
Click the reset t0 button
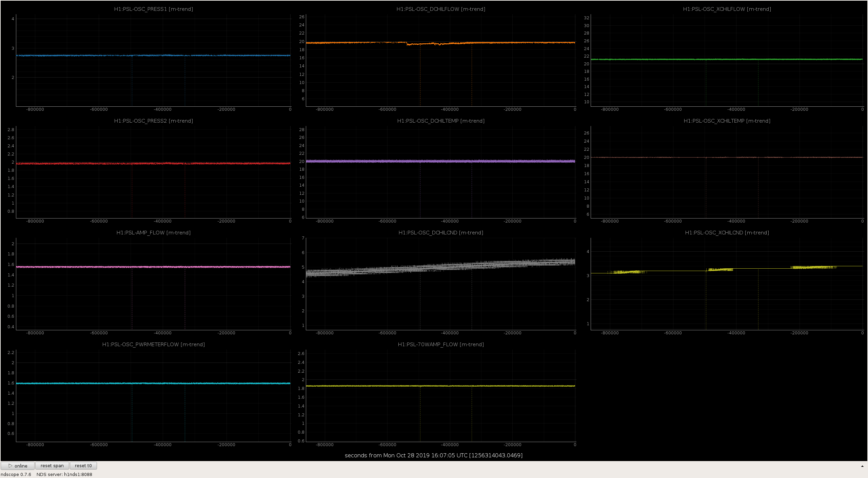point(83,466)
